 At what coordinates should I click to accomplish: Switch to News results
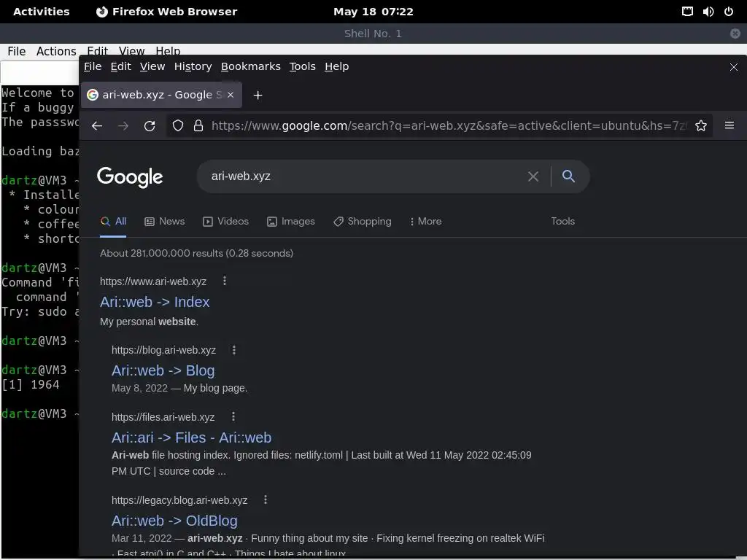[x=165, y=222]
